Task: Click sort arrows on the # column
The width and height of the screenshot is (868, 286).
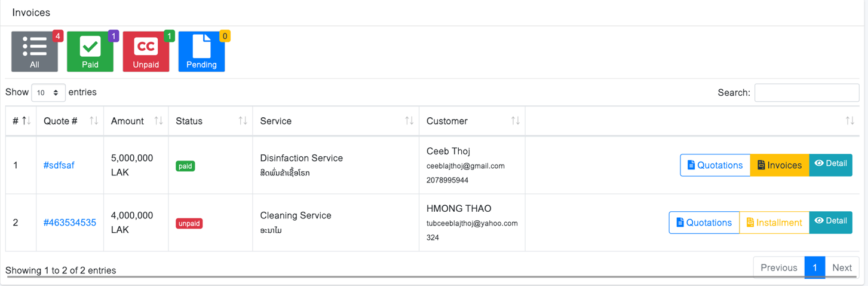Action: click(26, 121)
